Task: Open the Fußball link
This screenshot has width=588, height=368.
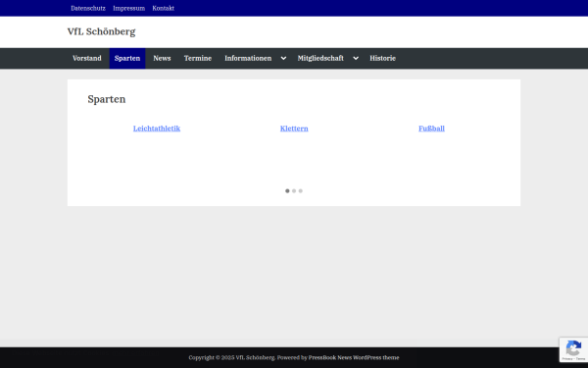Action: (x=431, y=129)
